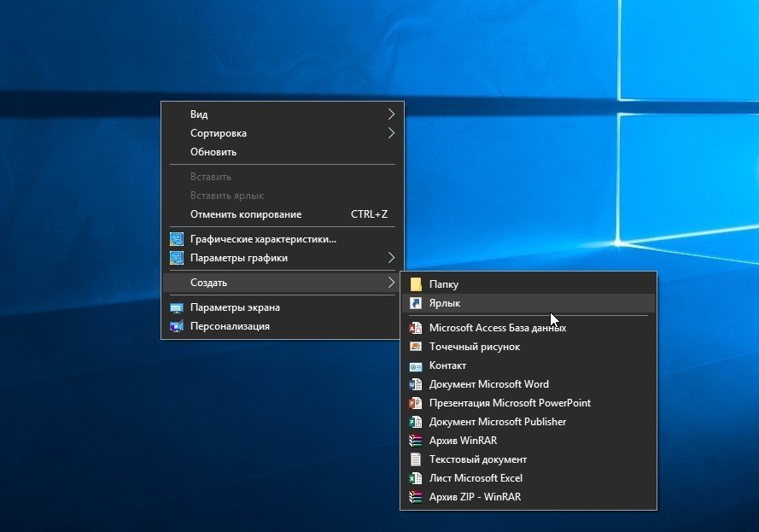759x532 pixels.
Task: Choose Отменить копирование in the menu
Action: 246,214
